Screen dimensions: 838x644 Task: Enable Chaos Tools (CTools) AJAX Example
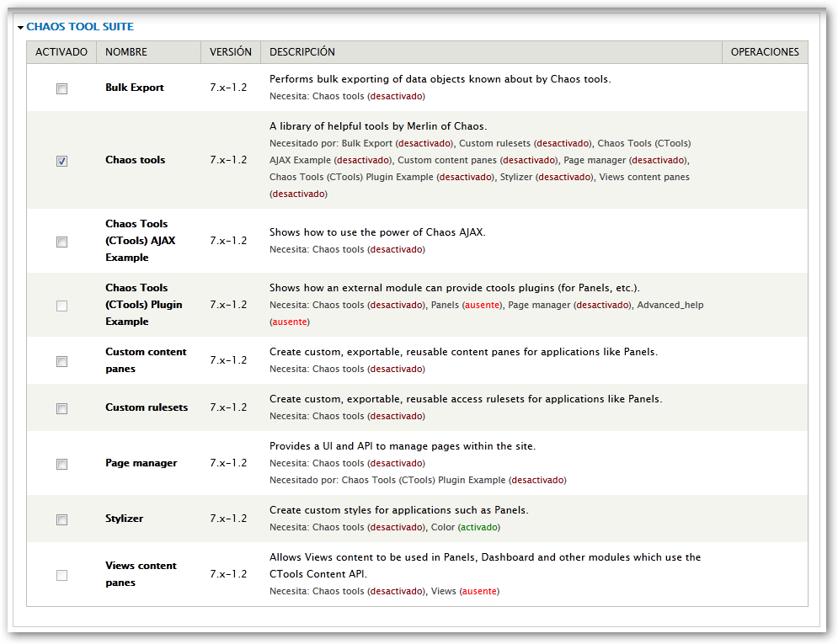pos(61,242)
